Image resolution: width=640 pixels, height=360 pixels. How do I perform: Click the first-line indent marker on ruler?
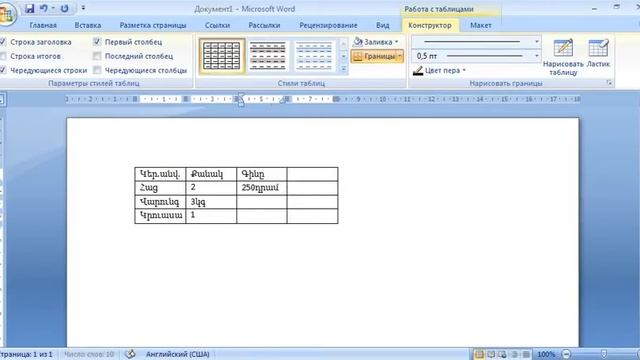[241, 96]
